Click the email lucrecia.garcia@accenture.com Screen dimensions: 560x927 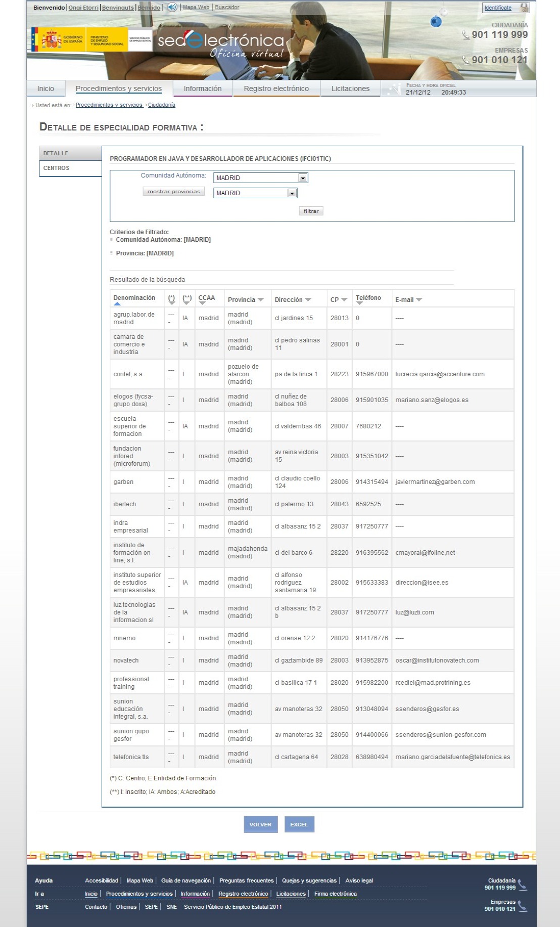[440, 374]
